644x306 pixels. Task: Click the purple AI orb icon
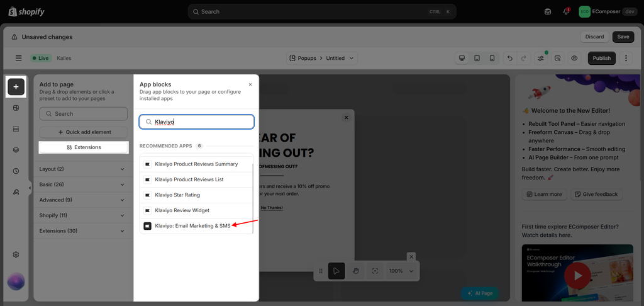[x=16, y=281]
